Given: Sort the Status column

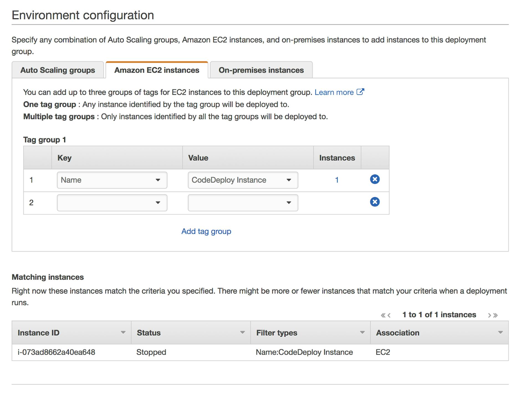Looking at the screenshot, I should click(243, 332).
